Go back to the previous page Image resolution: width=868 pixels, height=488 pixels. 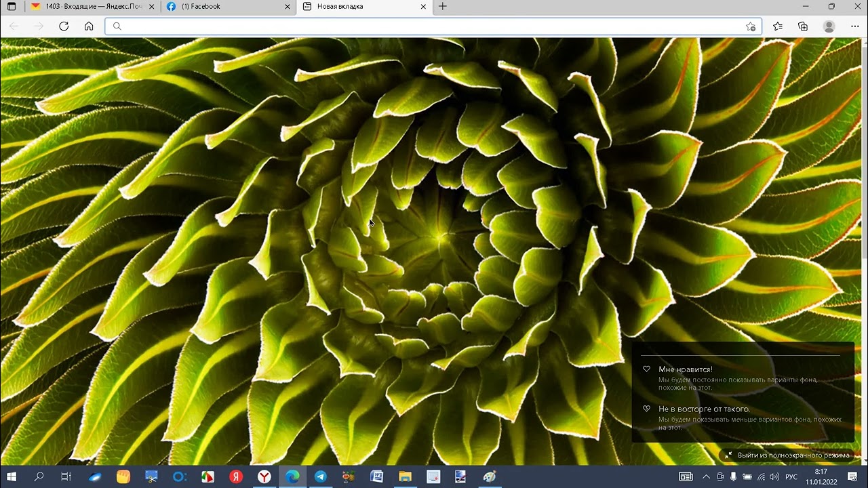pos(14,26)
